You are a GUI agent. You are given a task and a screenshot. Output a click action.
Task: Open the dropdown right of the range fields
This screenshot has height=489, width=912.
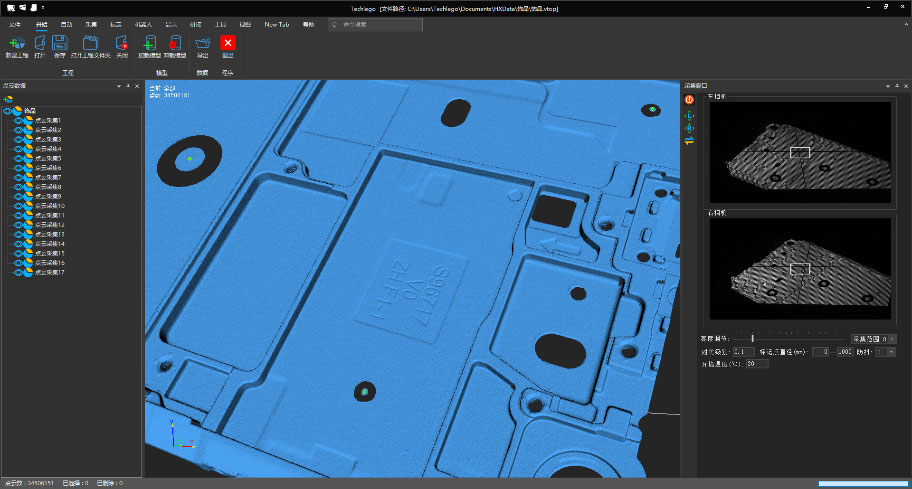coord(891,351)
